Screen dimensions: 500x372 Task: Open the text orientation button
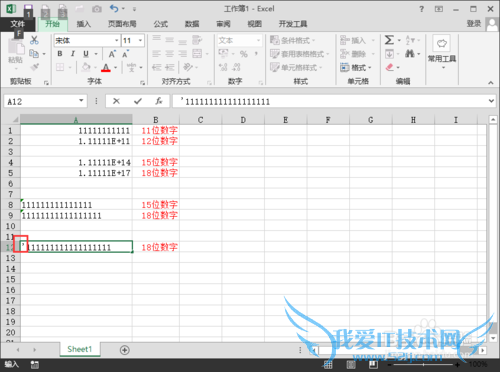pos(188,67)
